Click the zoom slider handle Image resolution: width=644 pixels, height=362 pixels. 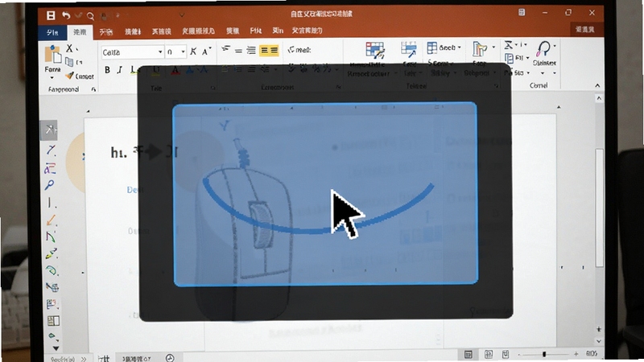click(544, 354)
